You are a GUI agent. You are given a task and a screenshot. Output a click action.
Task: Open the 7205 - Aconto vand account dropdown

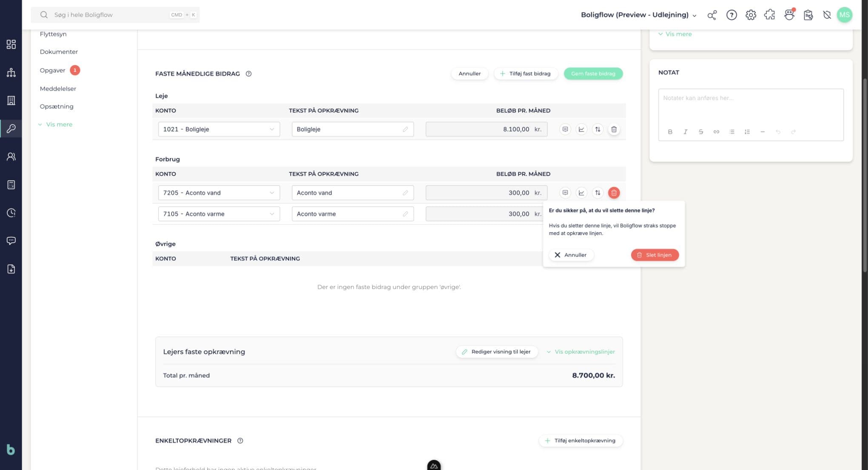point(219,193)
